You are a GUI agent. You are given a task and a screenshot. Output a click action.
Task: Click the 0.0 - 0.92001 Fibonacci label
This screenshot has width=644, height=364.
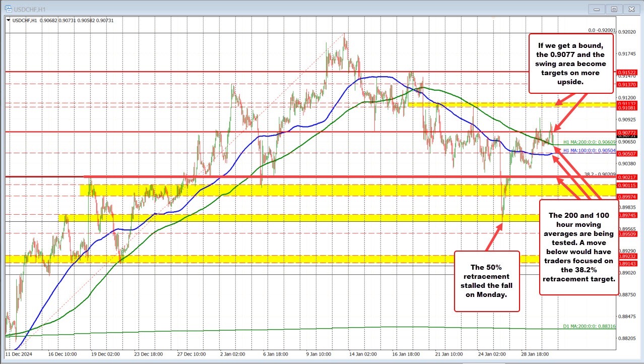point(601,30)
